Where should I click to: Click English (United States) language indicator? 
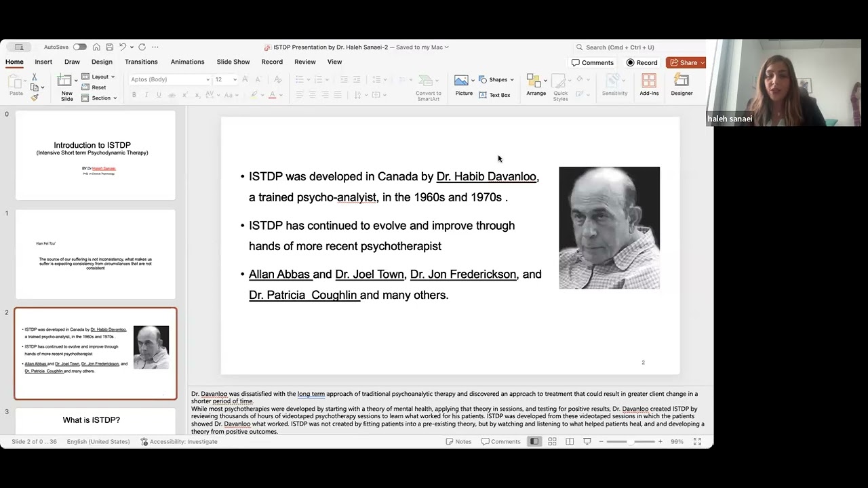(98, 442)
